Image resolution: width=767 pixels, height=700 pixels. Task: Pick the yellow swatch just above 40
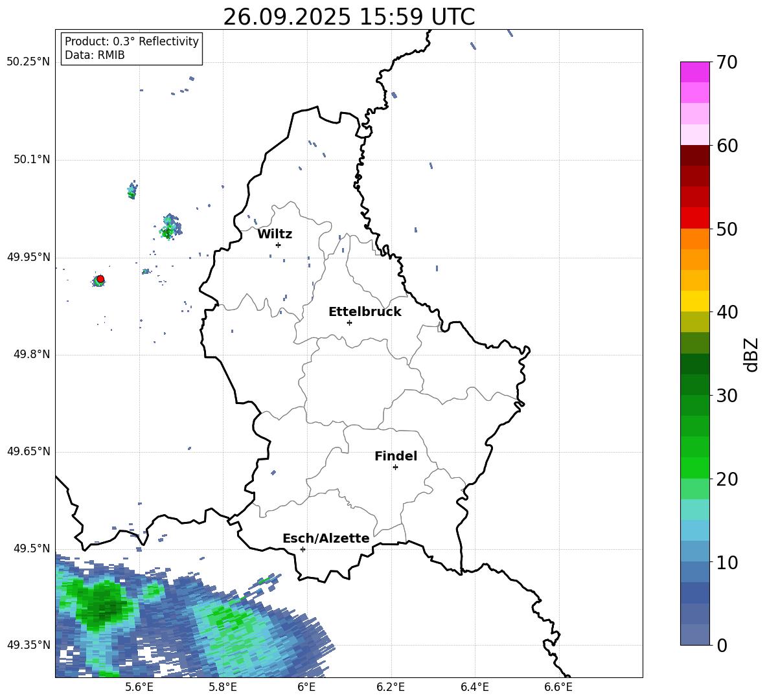[x=694, y=301]
